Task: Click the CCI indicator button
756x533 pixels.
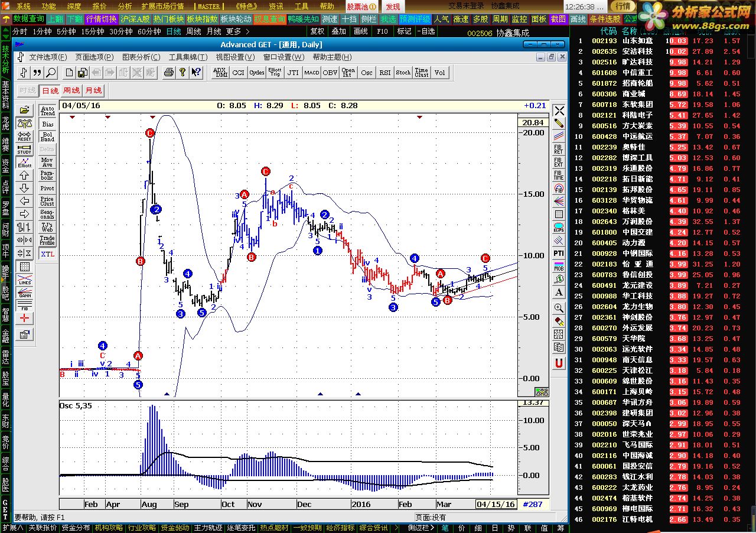Action: pyautogui.click(x=239, y=73)
